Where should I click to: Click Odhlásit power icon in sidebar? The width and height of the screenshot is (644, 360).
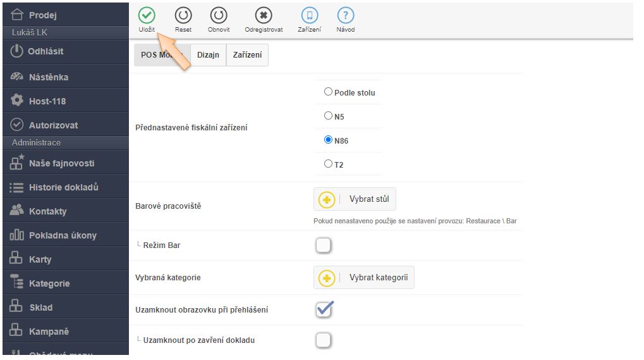17,51
